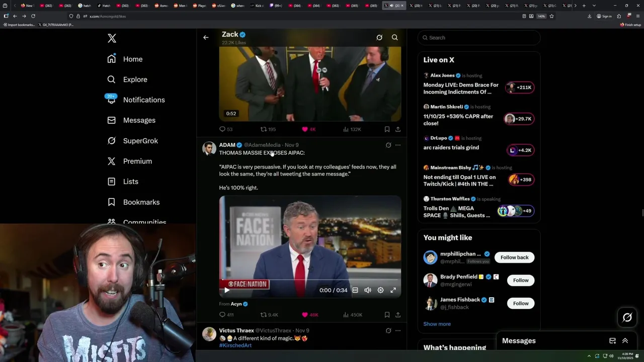This screenshot has width=644, height=362.
Task: Bookmark the ADAM post
Action: click(x=387, y=315)
